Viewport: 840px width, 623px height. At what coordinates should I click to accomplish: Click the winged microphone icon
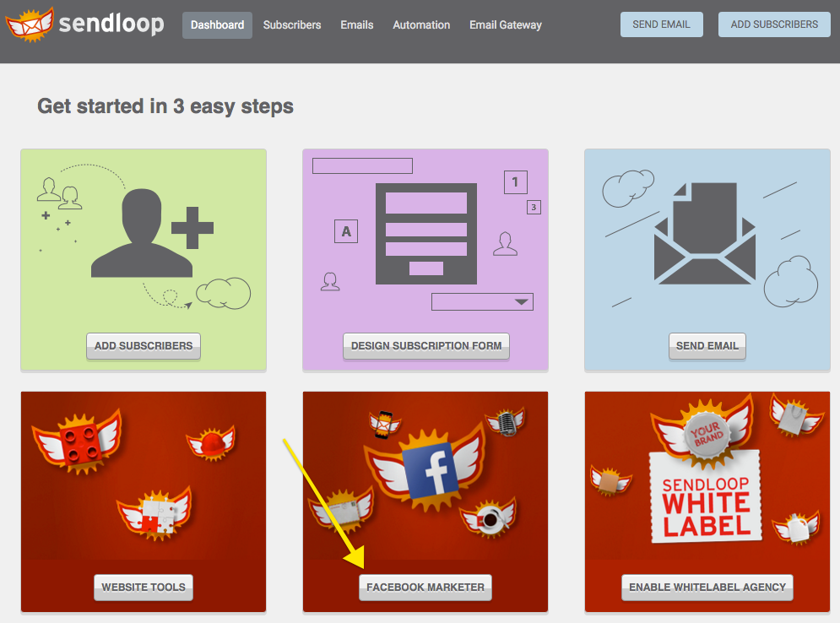coord(505,422)
